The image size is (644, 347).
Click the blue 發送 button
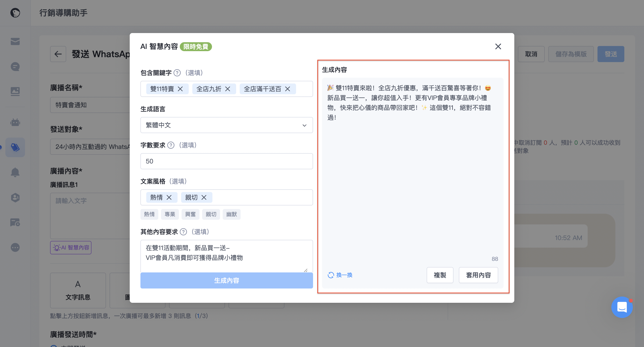click(x=610, y=54)
